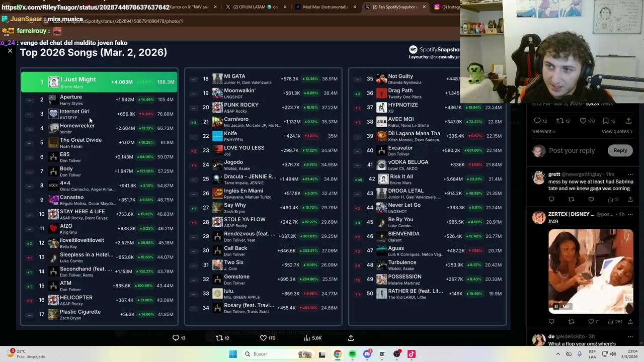The height and width of the screenshot is (362, 644).
Task: Open Spotify from the taskbar
Action: (x=352, y=354)
